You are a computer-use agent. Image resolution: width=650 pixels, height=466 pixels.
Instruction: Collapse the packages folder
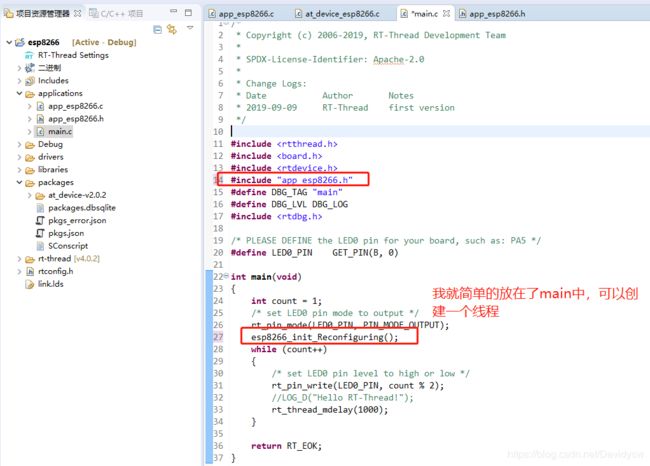click(19, 182)
